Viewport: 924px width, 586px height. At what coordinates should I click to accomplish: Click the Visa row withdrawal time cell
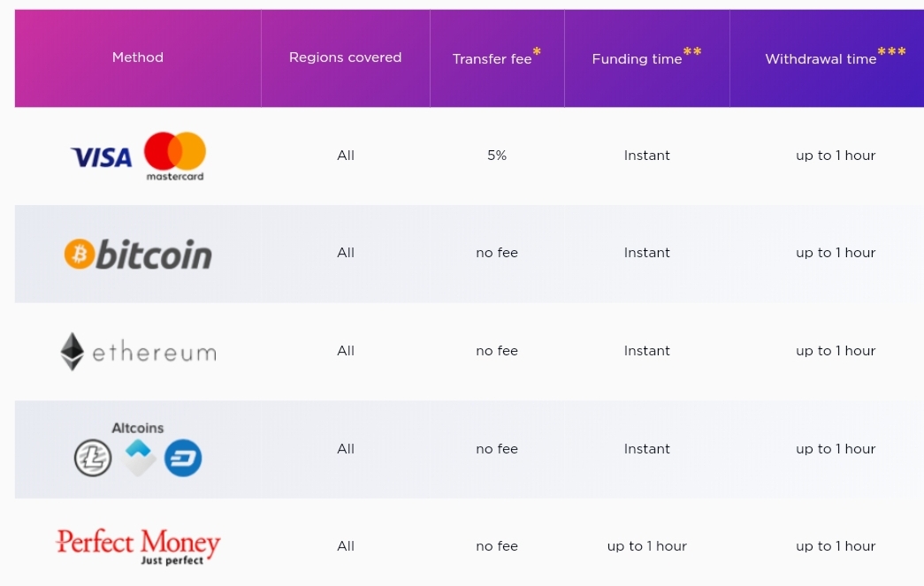click(x=836, y=156)
